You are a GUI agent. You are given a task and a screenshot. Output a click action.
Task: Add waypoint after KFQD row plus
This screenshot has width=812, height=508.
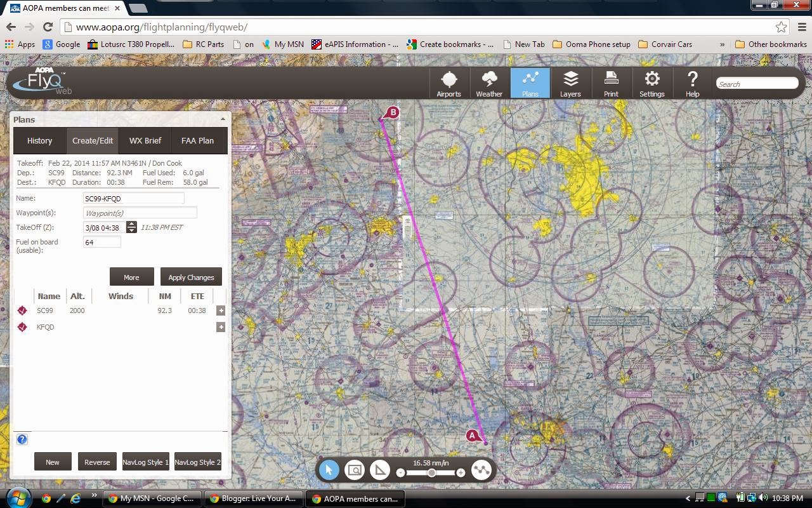pyautogui.click(x=221, y=327)
